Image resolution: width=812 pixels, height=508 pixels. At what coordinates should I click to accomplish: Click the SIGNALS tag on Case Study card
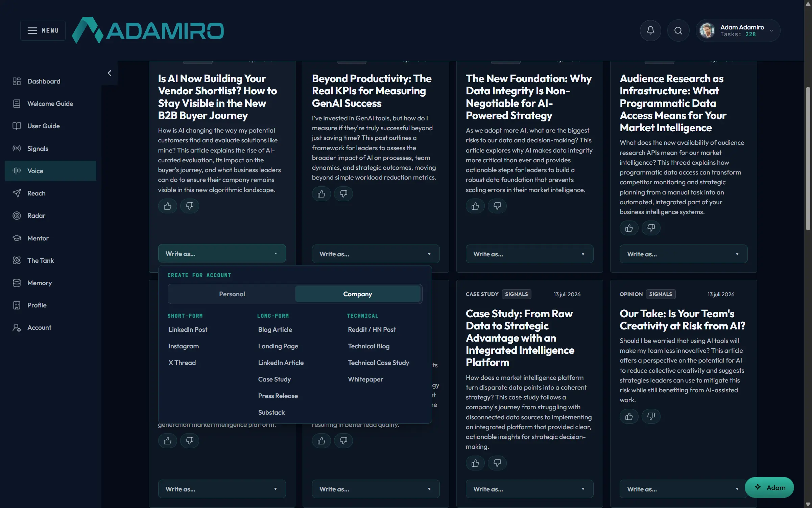516,294
